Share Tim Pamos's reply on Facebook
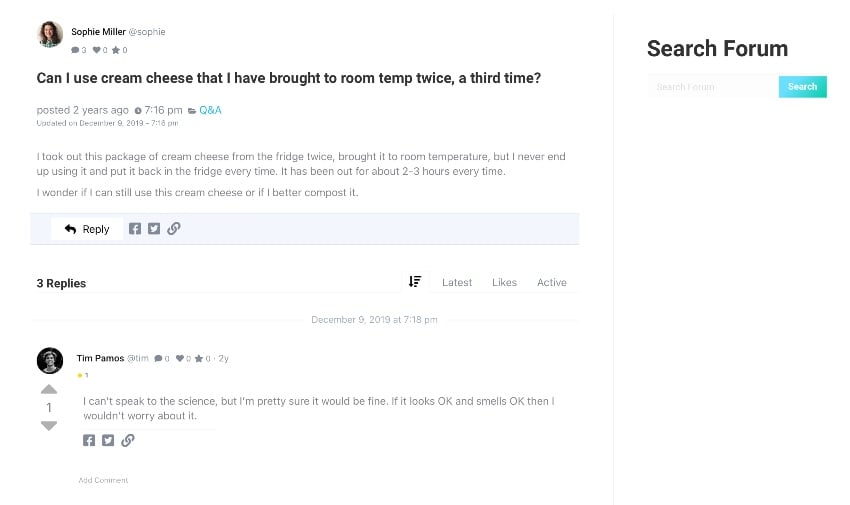Image resolution: width=850 pixels, height=505 pixels. coord(89,440)
